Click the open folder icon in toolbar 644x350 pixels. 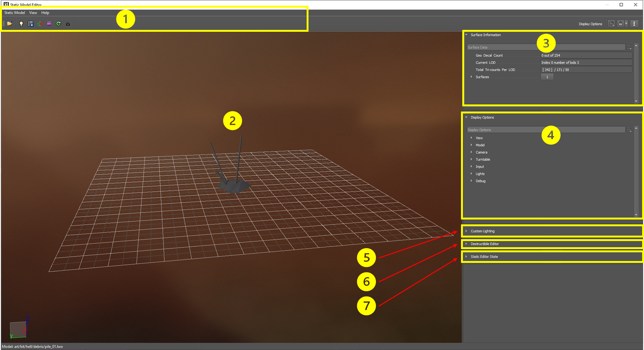pos(9,24)
